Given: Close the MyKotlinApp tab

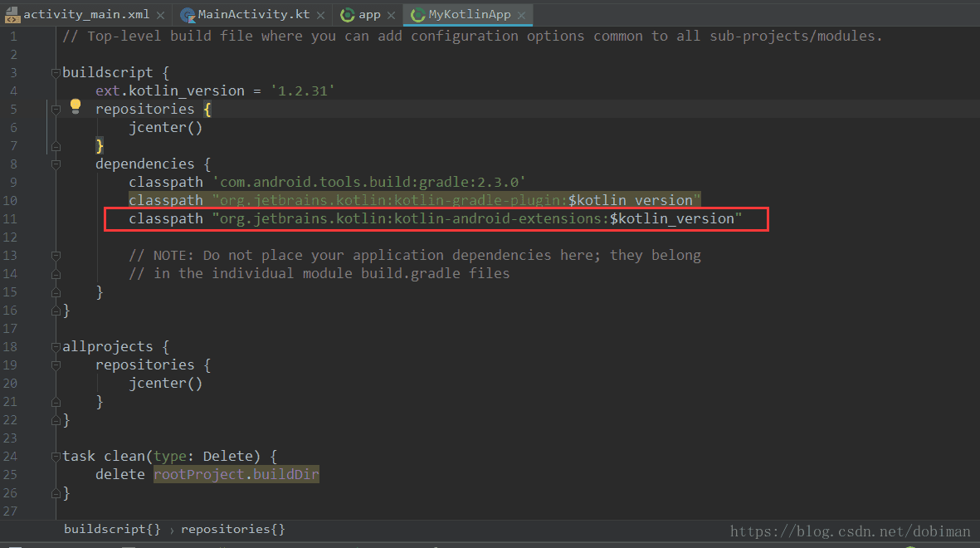Looking at the screenshot, I should 522,14.
